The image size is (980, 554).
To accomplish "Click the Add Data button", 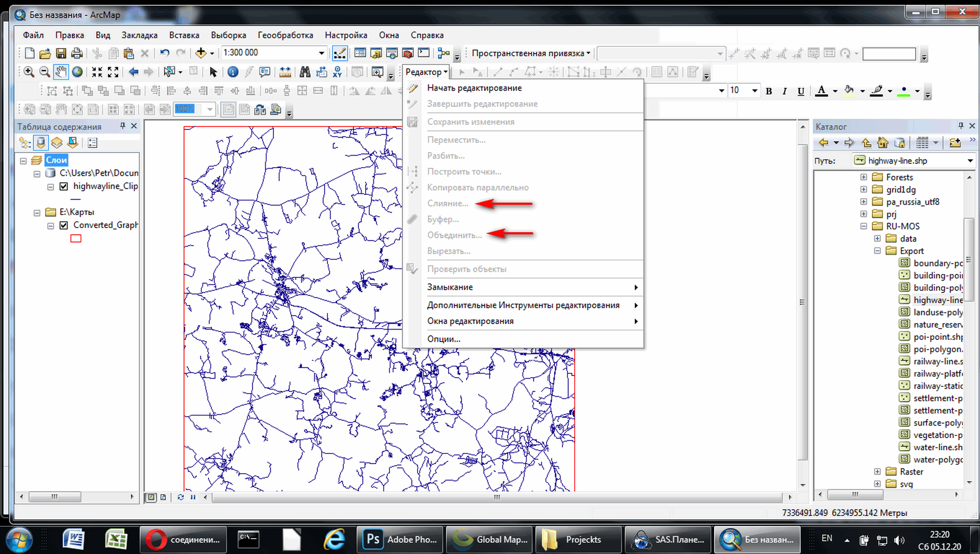I will [200, 53].
